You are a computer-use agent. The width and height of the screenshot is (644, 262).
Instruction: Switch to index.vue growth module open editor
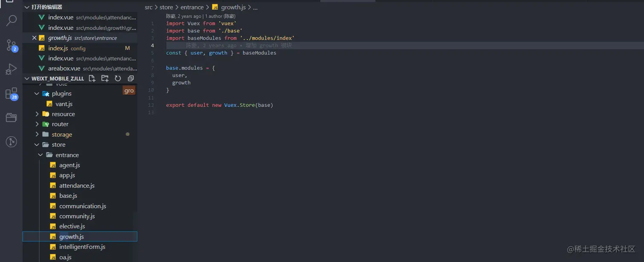80,28
